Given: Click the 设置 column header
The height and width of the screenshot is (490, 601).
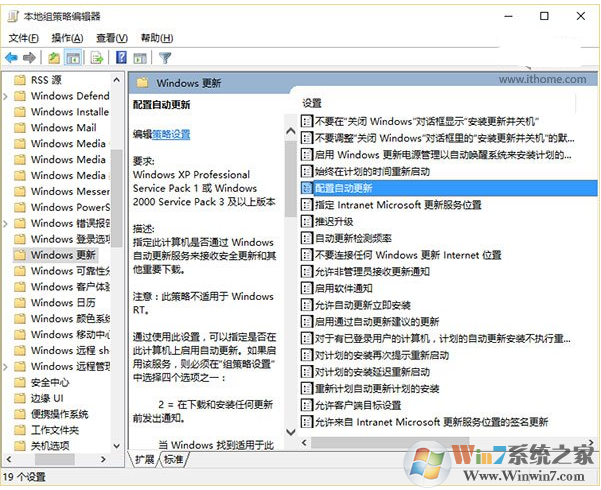Looking at the screenshot, I should tap(312, 103).
